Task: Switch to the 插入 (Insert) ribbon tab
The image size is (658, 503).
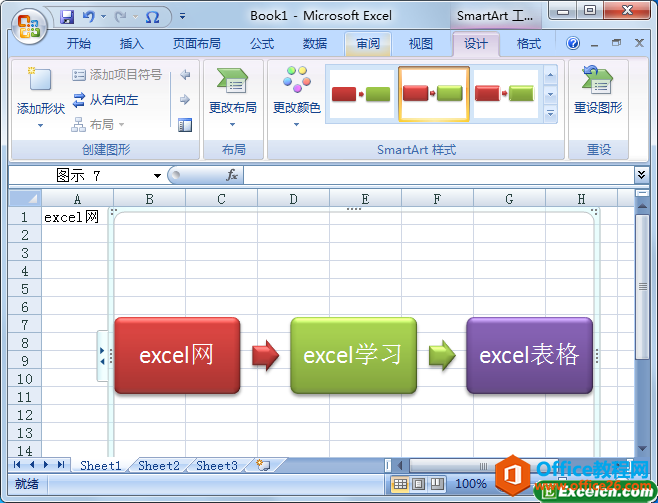Action: (131, 44)
